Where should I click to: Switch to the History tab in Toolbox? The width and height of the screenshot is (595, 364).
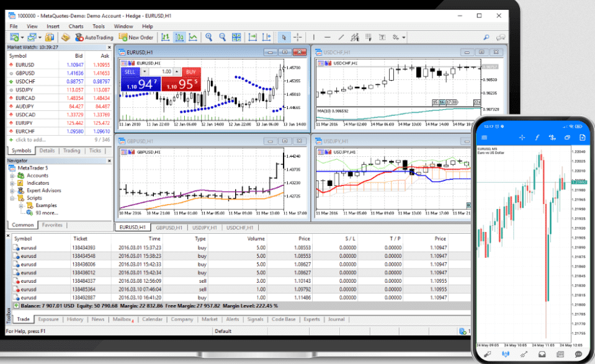(x=75, y=319)
